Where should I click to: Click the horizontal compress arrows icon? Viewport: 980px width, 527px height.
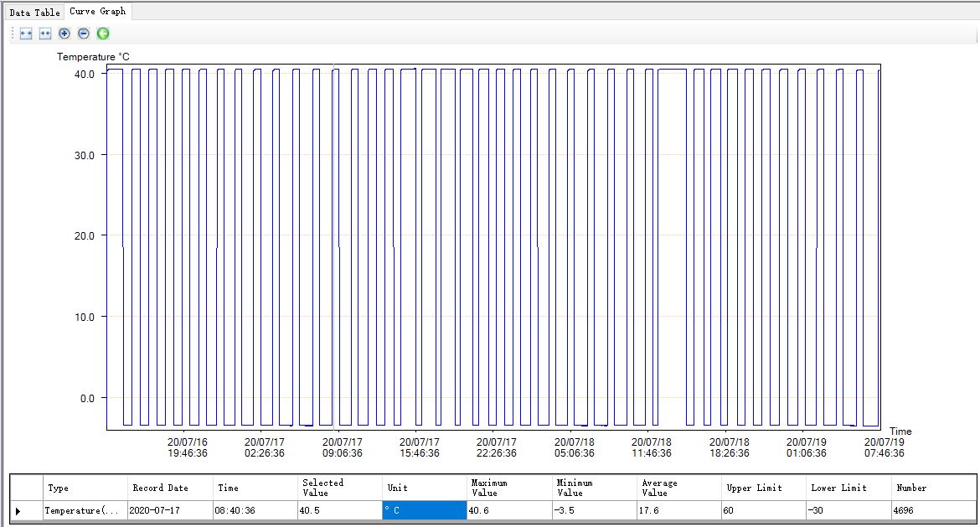click(x=45, y=34)
